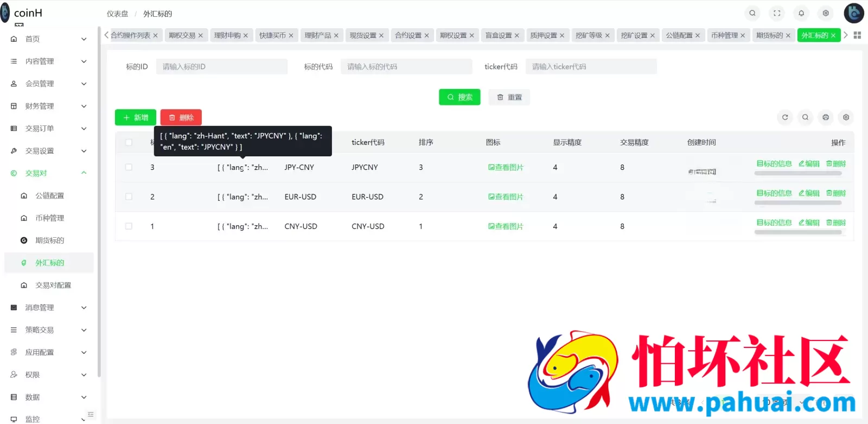Focus the 标的代码 input field
The image size is (868, 424).
tap(406, 67)
